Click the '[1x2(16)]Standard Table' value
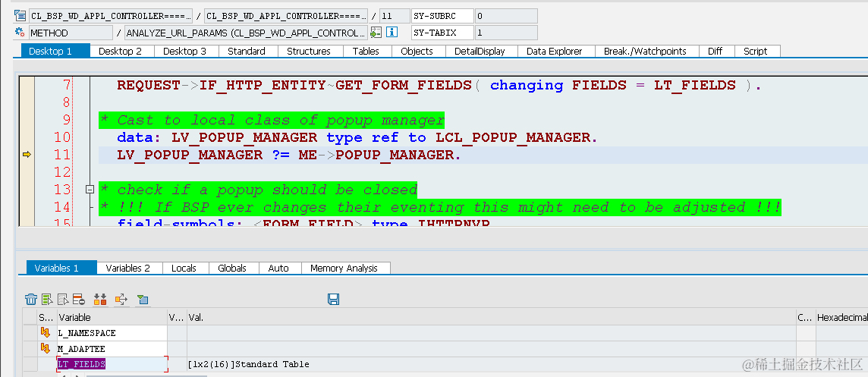 point(249,363)
